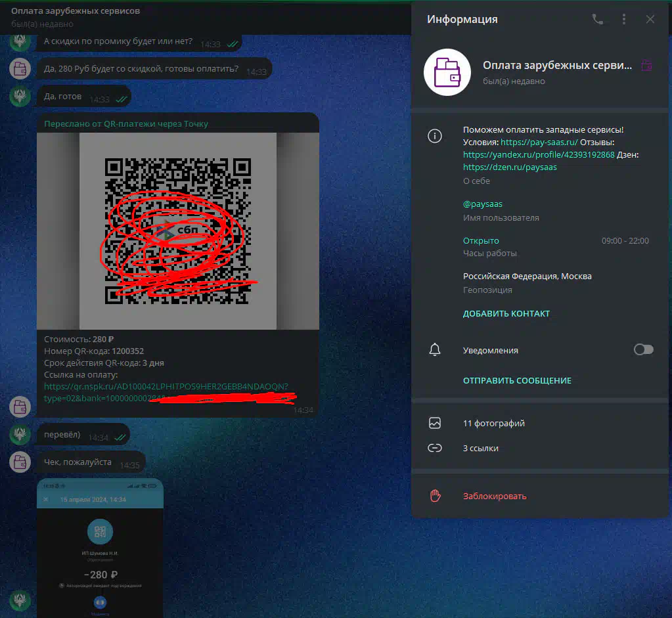Click the 'Имя пользователя' label

[x=501, y=218]
